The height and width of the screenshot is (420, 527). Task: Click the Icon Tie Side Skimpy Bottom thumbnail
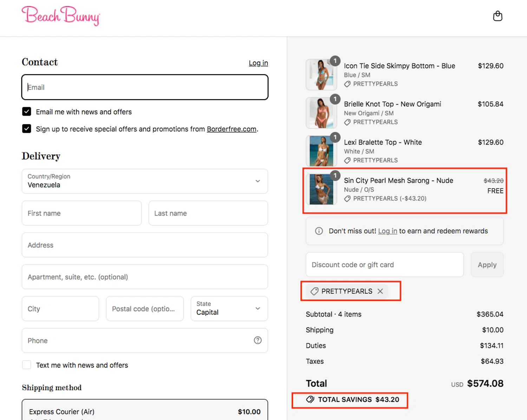[x=321, y=75]
